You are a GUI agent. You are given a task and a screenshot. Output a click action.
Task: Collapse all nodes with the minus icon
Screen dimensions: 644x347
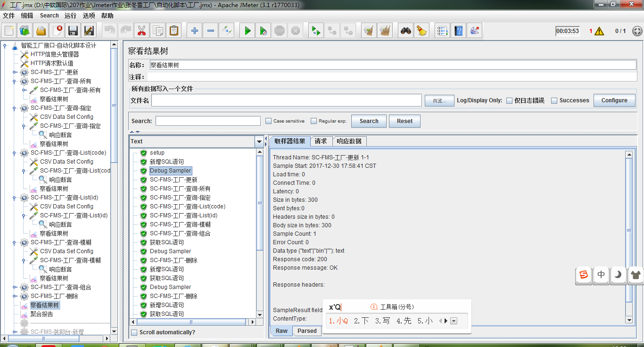[x=210, y=31]
